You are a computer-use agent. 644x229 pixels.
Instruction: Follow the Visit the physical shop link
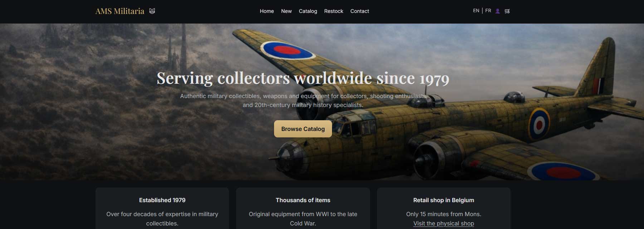pyautogui.click(x=444, y=223)
